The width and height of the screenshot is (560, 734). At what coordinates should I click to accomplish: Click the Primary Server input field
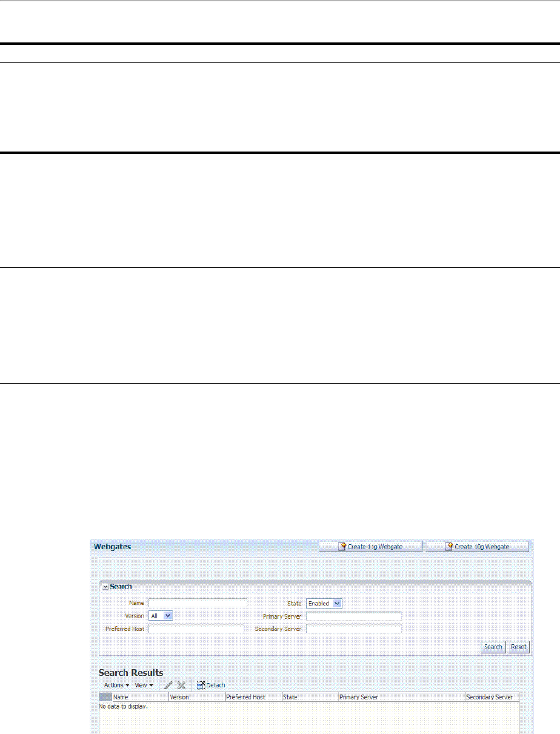click(354, 616)
